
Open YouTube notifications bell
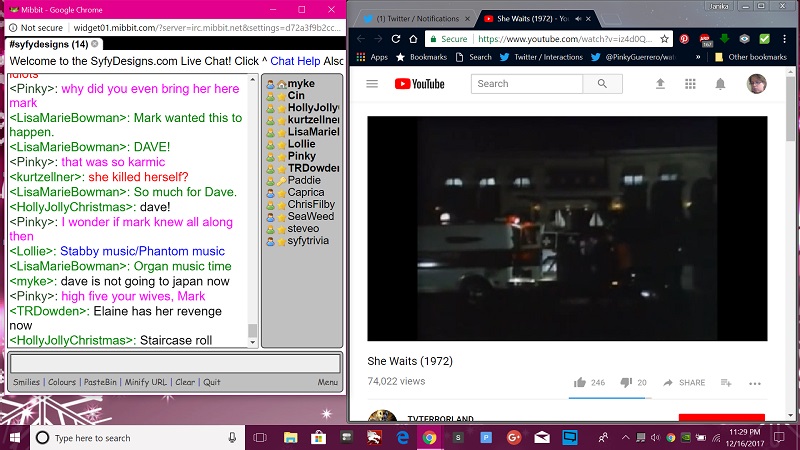tap(720, 84)
